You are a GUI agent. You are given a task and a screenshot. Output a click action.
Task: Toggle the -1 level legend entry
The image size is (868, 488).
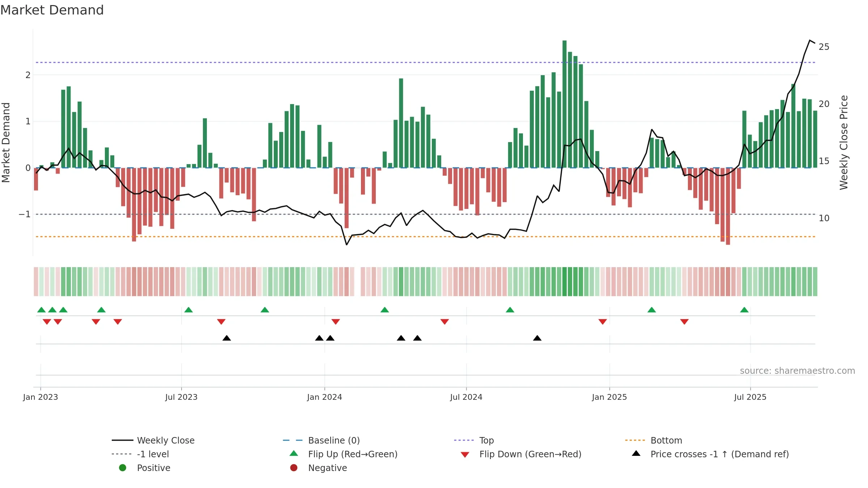140,454
